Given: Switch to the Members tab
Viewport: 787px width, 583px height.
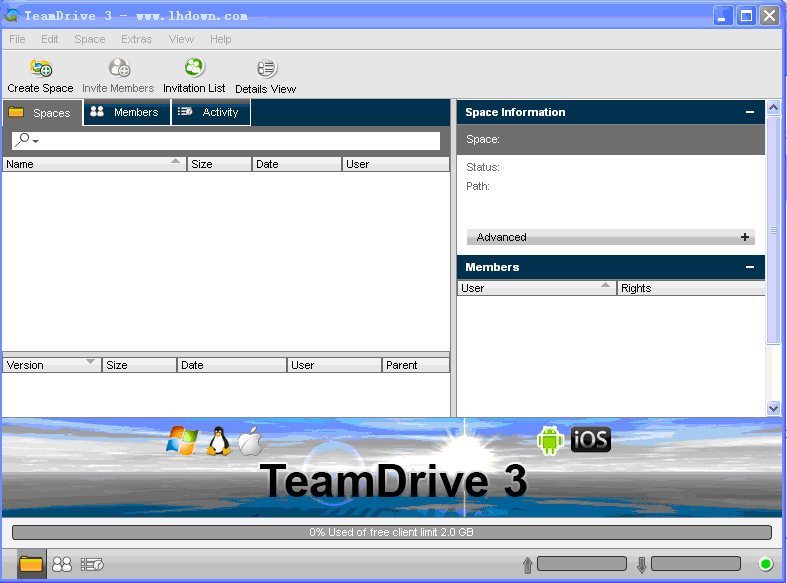Looking at the screenshot, I should pos(126,112).
